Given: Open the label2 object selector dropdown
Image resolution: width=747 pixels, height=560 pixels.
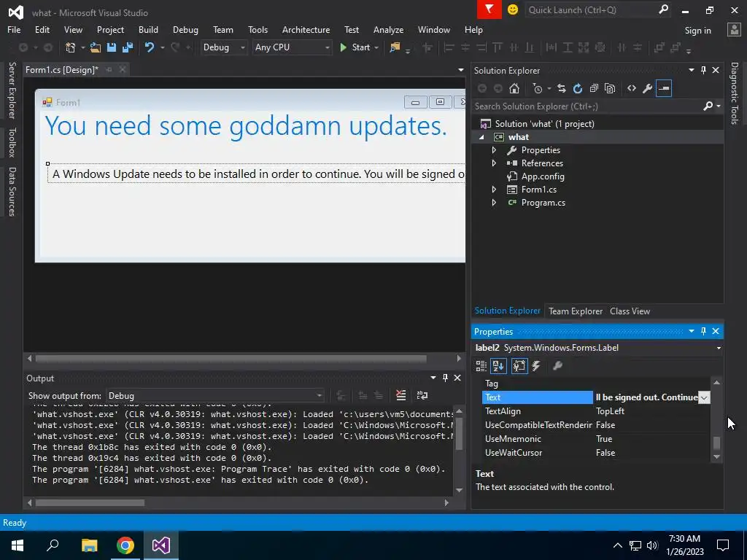Looking at the screenshot, I should pyautogui.click(x=719, y=348).
